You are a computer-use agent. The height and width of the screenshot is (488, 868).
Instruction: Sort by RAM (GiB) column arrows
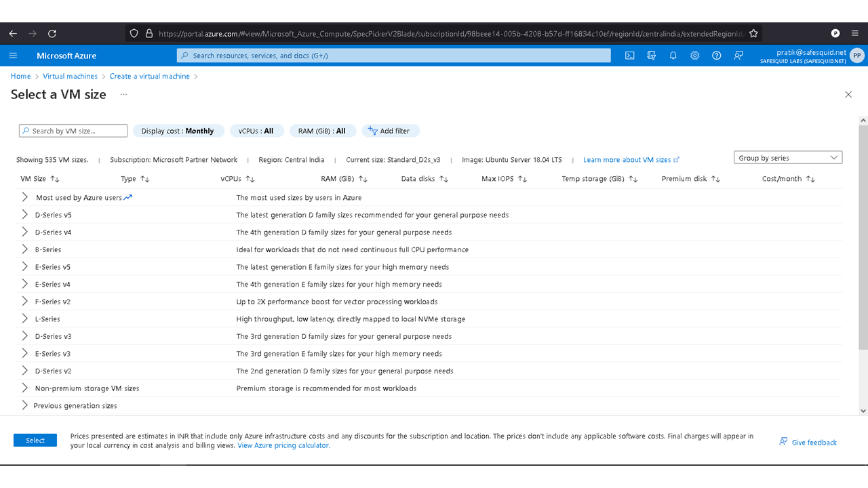363,179
